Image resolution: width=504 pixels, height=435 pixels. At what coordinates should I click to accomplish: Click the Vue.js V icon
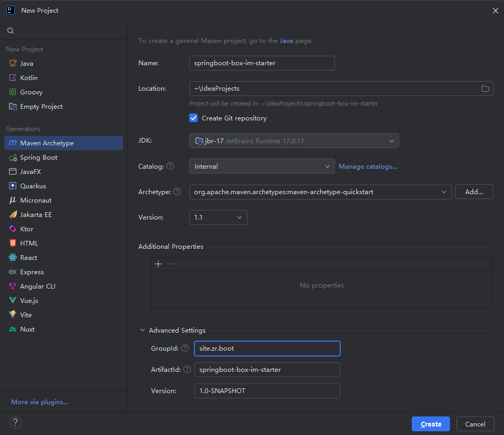tap(13, 300)
